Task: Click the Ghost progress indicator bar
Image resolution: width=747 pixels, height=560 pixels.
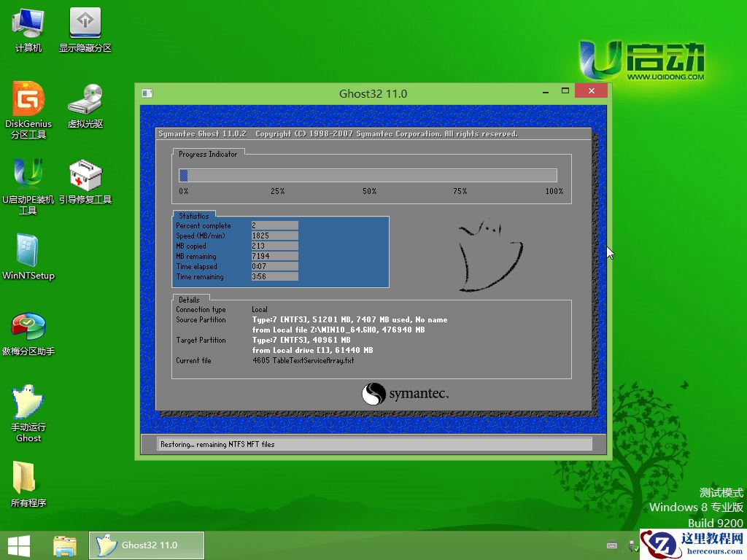Action: [368, 176]
